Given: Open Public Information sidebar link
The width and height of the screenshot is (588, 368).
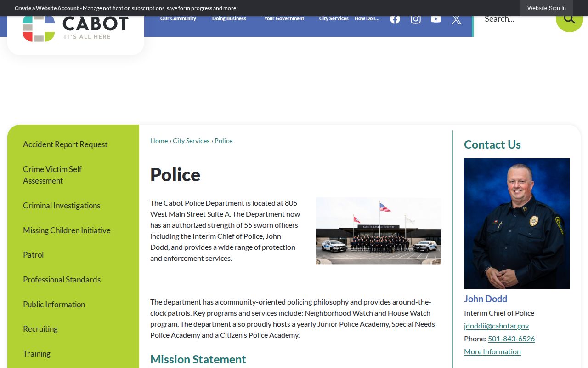Looking at the screenshot, I should (54, 305).
